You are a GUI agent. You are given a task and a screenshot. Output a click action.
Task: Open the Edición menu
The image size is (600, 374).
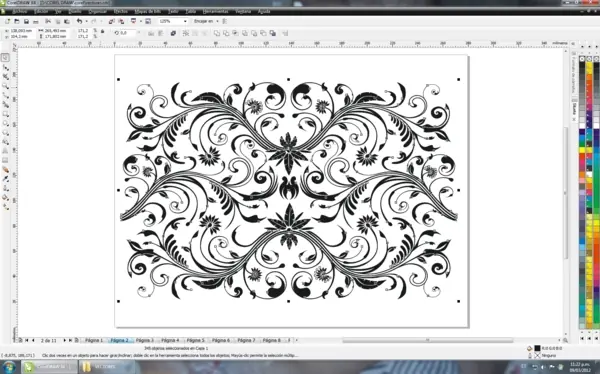pyautogui.click(x=41, y=11)
